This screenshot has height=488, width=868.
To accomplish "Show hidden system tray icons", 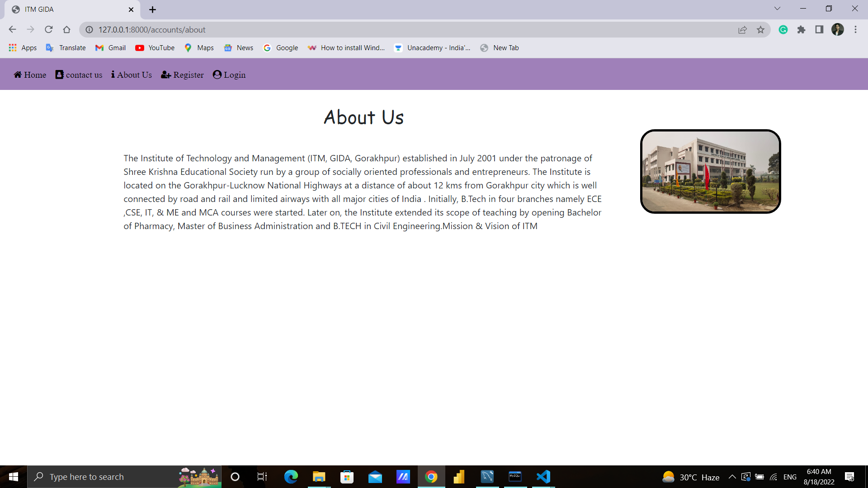I will [x=732, y=477].
